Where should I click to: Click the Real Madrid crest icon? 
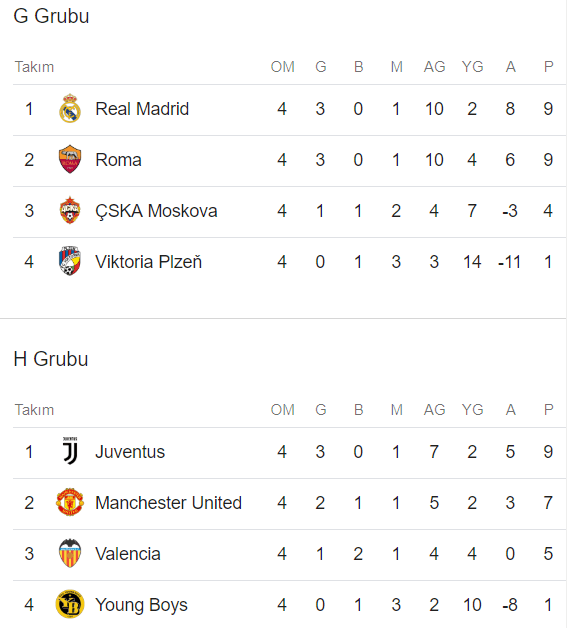pyautogui.click(x=70, y=109)
